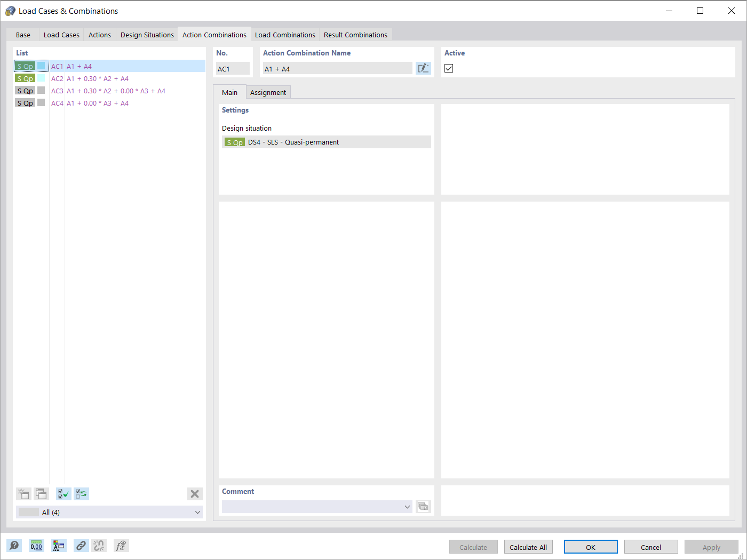
Task: Click the invert selection icon
Action: tap(81, 494)
